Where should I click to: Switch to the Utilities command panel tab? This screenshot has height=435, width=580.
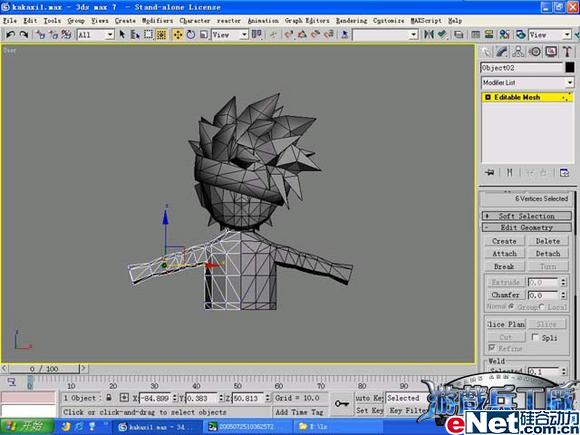pos(567,52)
